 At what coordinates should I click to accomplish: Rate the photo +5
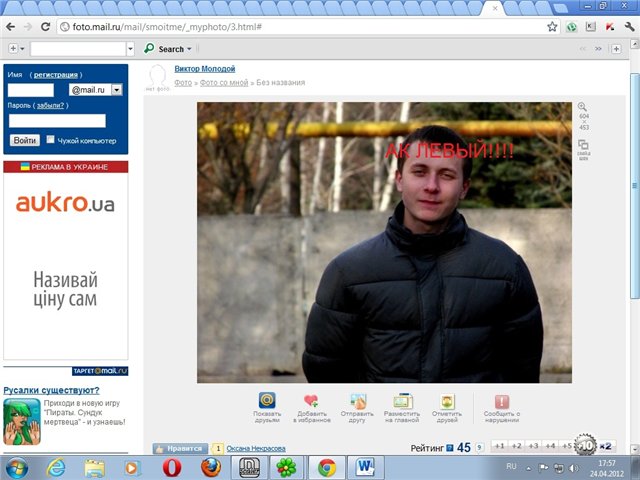point(567,446)
